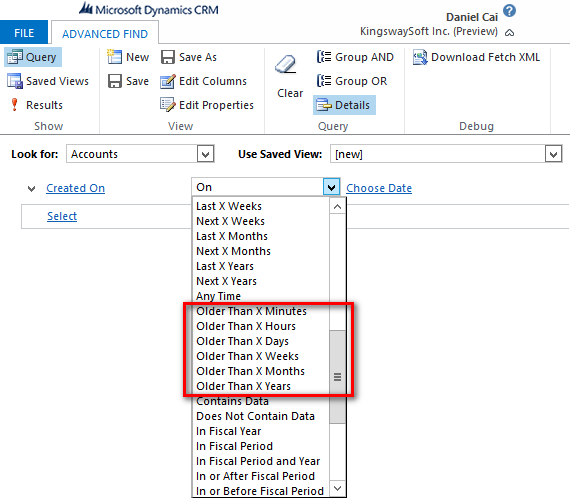Click the operator list scroll down arrow
Screen dimensions: 570x500
coord(337,488)
